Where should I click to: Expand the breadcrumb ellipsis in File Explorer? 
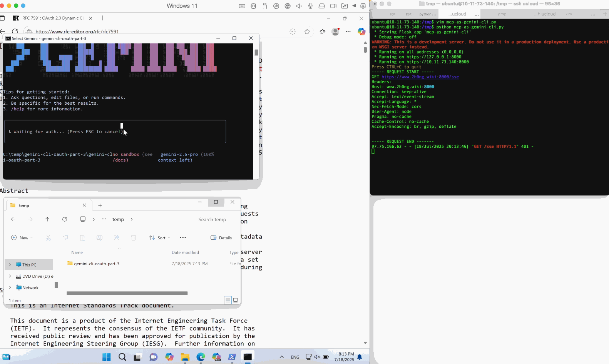point(104,219)
